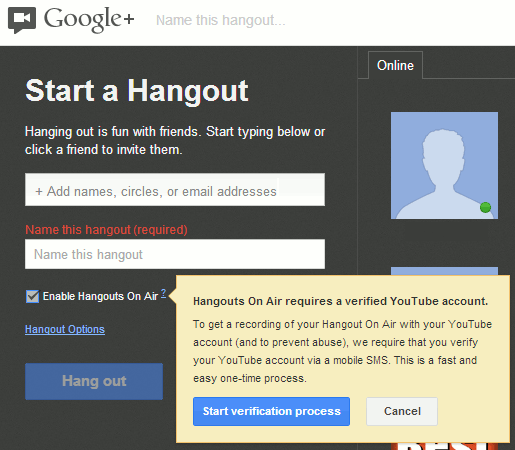Screen dimensions: 515x450
Task: Click the required 'Name this hangout' text box
Action: pyautogui.click(x=175, y=254)
